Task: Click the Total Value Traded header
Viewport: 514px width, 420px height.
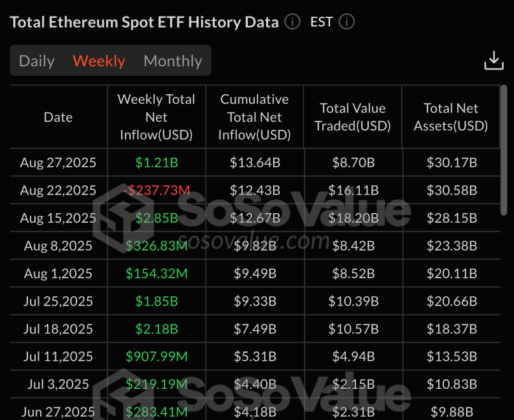Action: [353, 116]
